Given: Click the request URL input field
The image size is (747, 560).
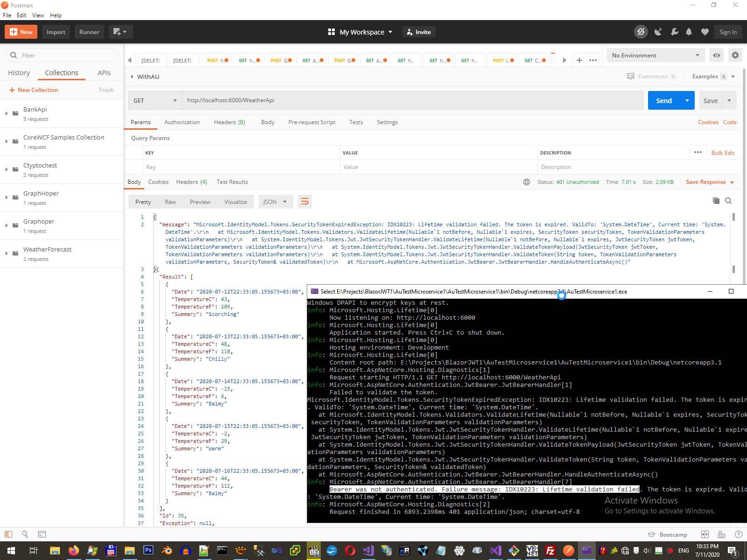Looking at the screenshot, I should 413,100.
